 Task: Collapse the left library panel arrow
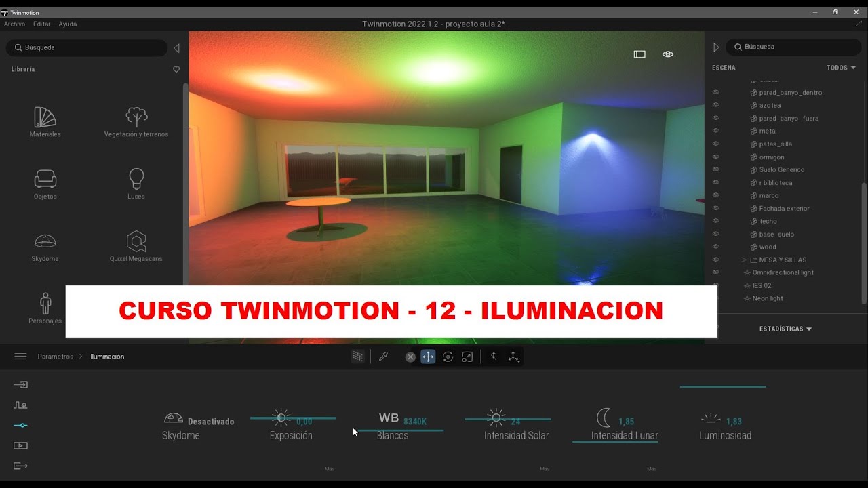tap(176, 48)
